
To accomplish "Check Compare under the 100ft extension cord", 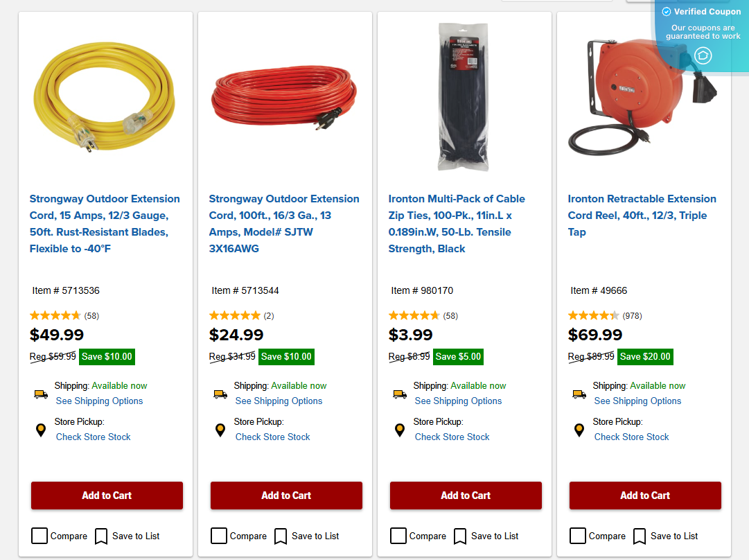I will coord(218,535).
